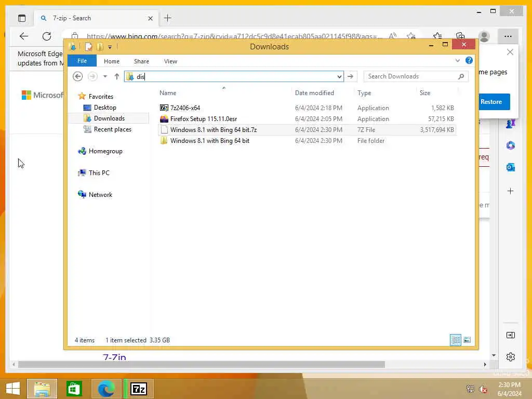Screen dimensions: 532x399
Task: Click Edge's Back button
Action: coord(24,36)
